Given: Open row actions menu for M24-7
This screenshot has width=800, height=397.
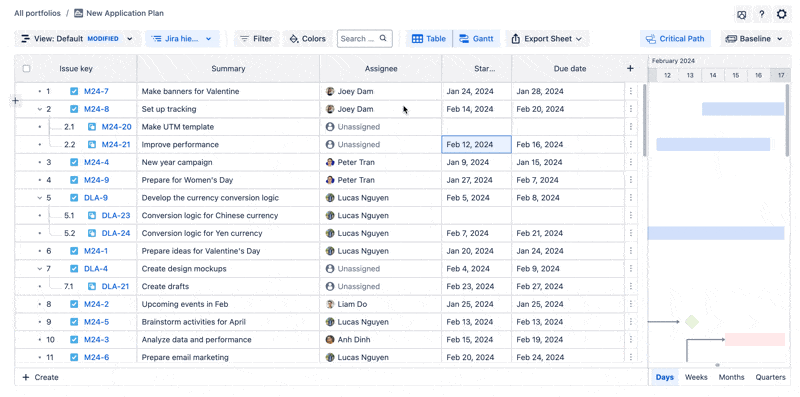Looking at the screenshot, I should [631, 91].
